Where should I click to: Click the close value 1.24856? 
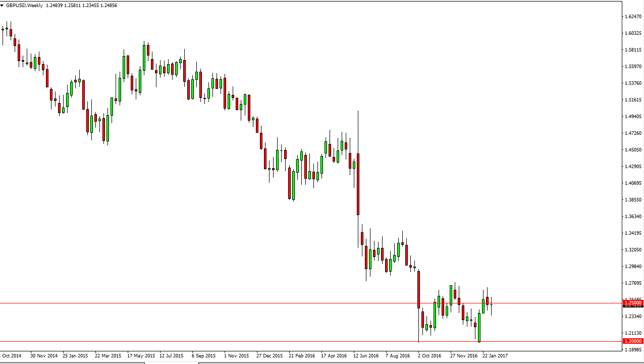[109, 6]
